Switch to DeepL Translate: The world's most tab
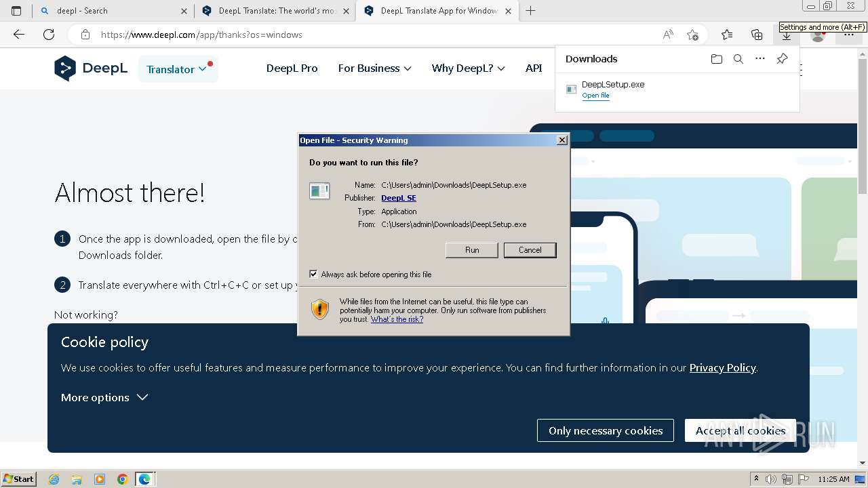868x488 pixels. (x=275, y=11)
